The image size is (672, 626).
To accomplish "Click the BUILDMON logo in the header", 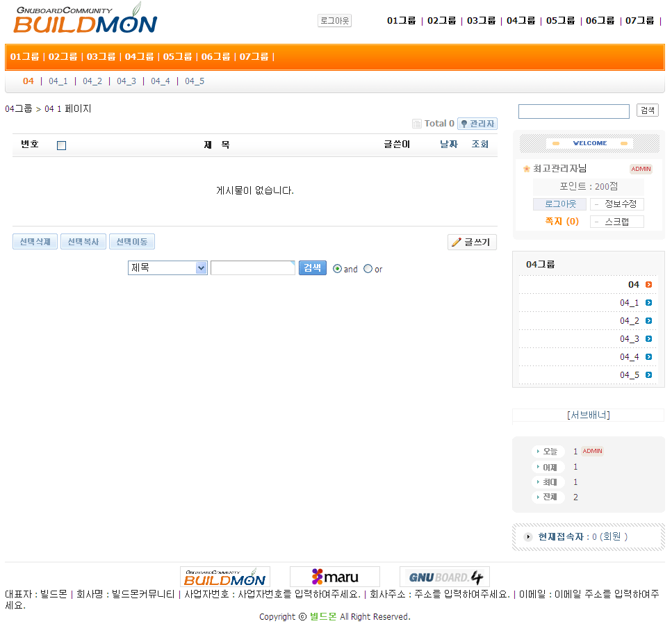I will (85, 19).
